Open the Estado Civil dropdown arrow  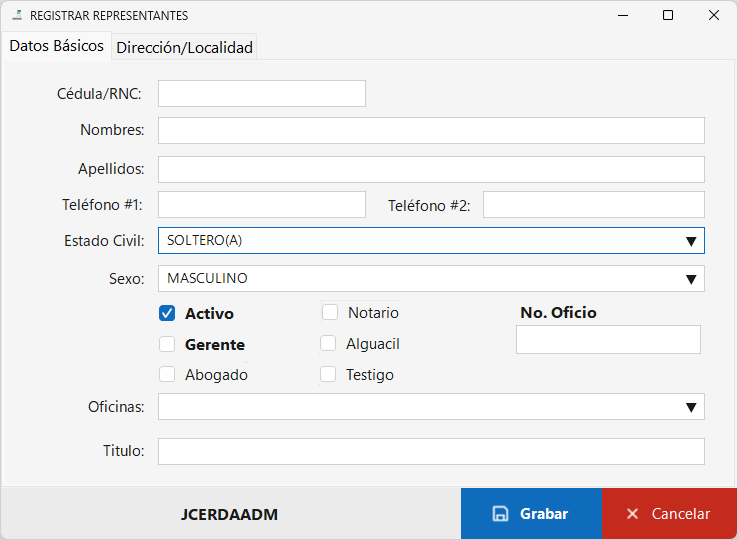[x=690, y=242]
